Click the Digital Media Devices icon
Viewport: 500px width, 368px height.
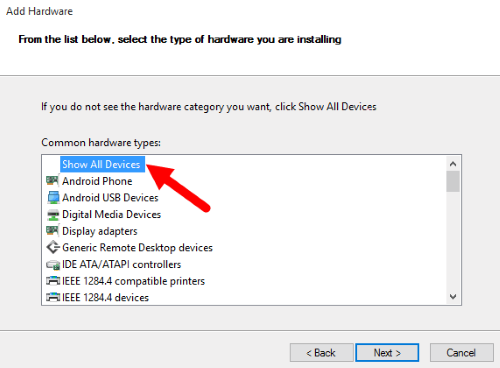(53, 215)
